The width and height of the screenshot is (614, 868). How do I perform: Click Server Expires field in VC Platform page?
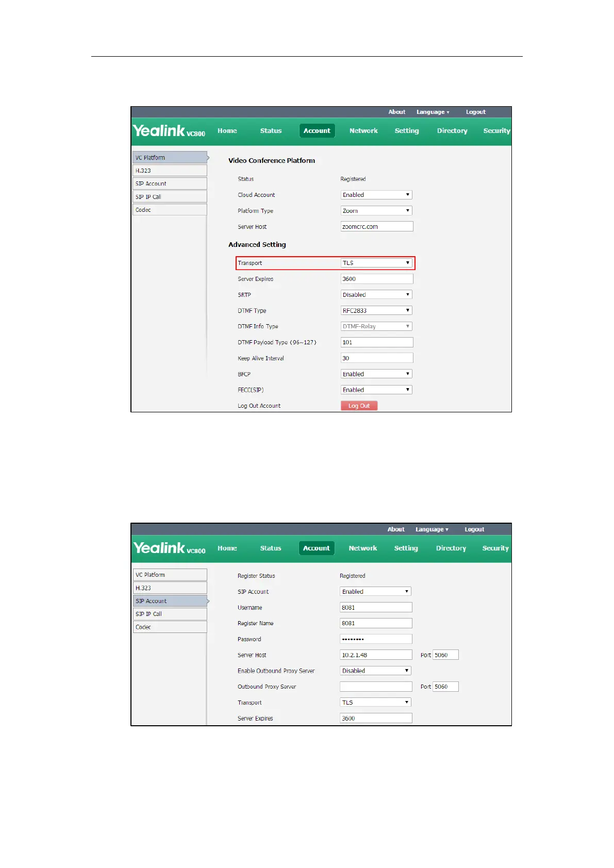tap(377, 279)
